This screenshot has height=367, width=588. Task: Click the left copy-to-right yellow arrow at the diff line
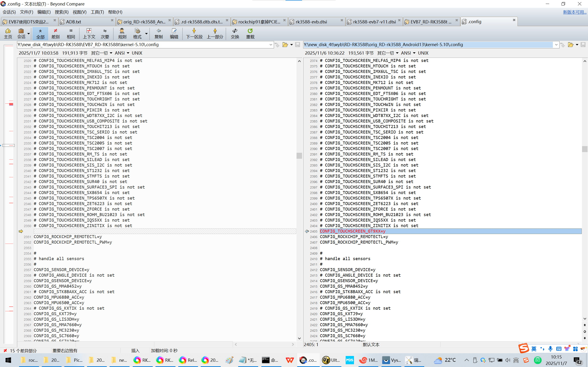pyautogui.click(x=21, y=231)
